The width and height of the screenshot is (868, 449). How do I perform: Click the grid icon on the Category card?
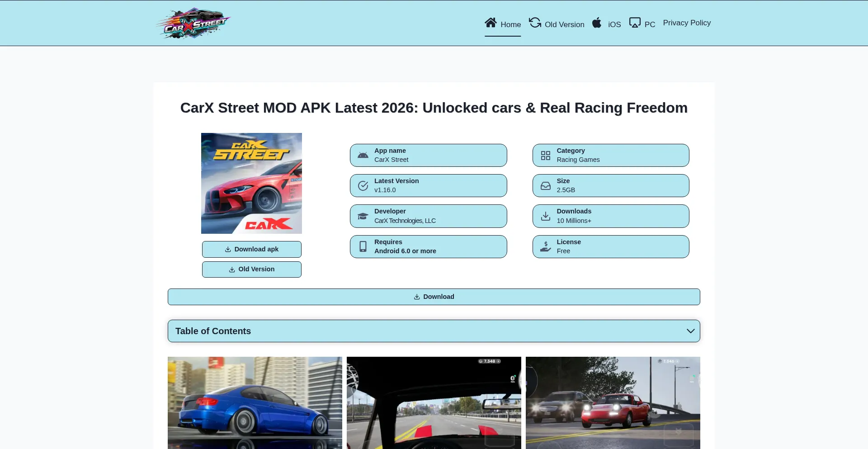click(545, 155)
